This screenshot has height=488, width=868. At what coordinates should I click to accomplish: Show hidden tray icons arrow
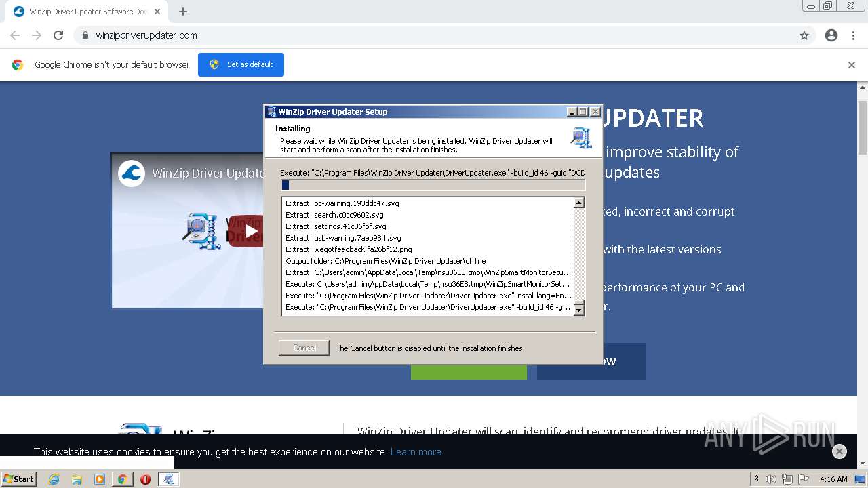[x=756, y=479]
